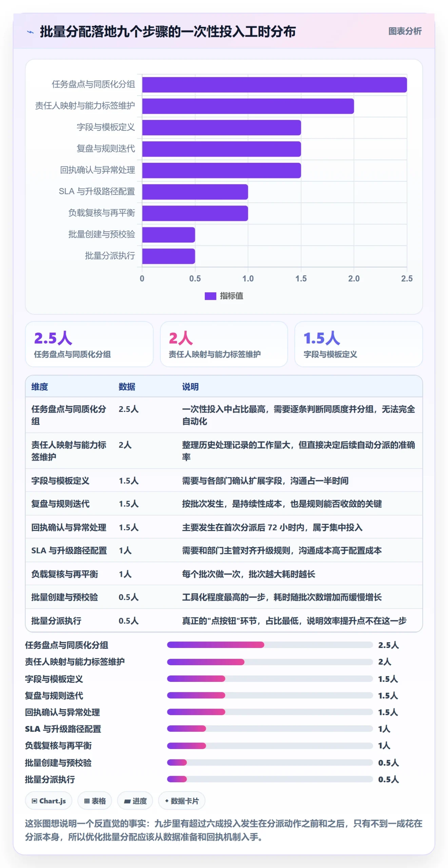
Task: Click the SLA 与升级路径配置 chart bar
Action: tap(195, 192)
